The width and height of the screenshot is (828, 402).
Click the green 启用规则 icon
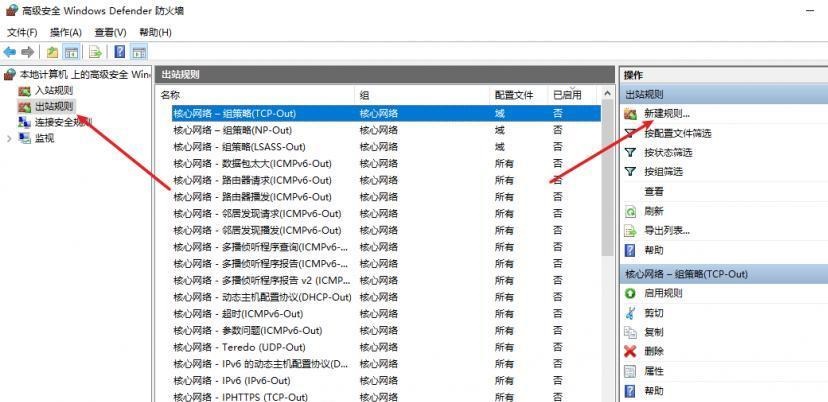pos(631,293)
